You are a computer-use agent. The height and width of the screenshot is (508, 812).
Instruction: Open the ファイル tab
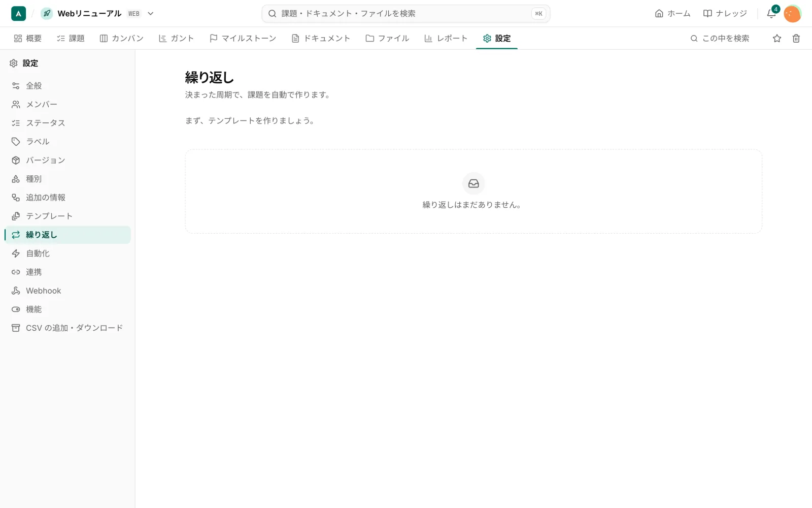(x=387, y=38)
